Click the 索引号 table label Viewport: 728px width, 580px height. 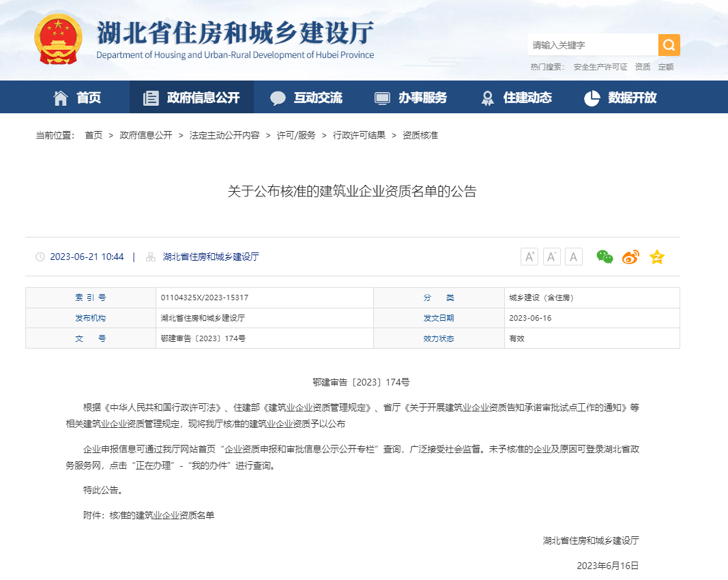click(91, 298)
